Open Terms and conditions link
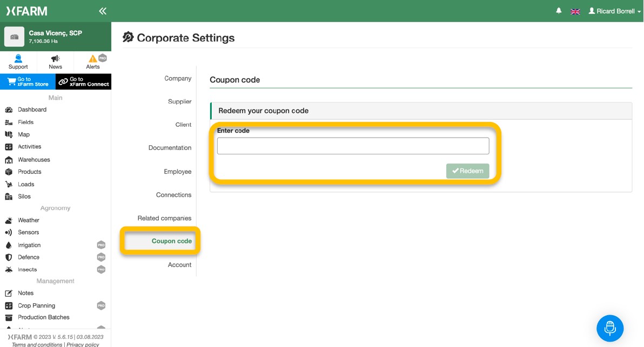Viewport: 644px width, 347px height. coord(37,344)
